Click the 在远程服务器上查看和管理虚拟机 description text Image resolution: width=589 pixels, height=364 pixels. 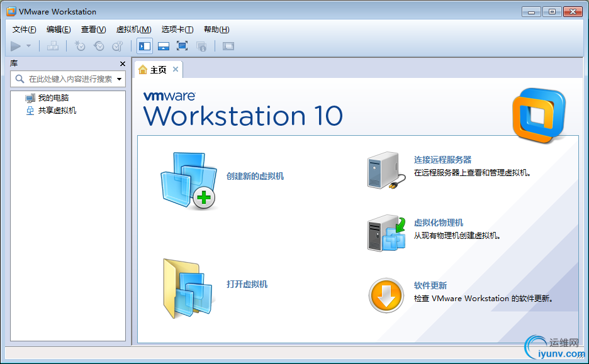click(x=472, y=173)
